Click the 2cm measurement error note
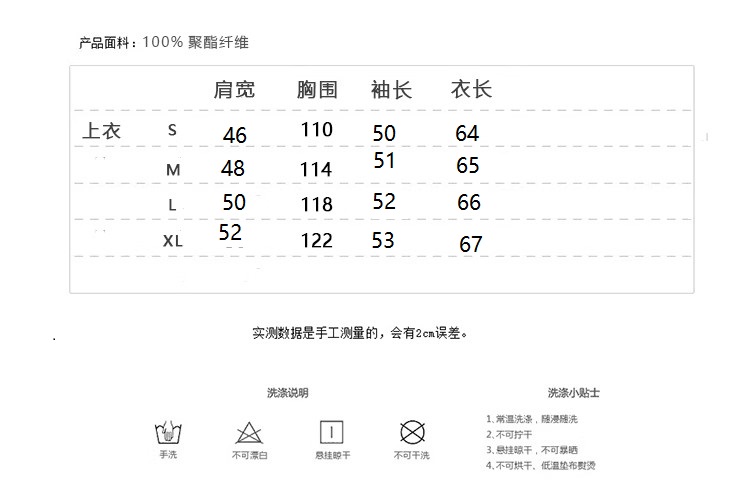Image resolution: width=750 pixels, height=503 pixels. pyautogui.click(x=360, y=333)
